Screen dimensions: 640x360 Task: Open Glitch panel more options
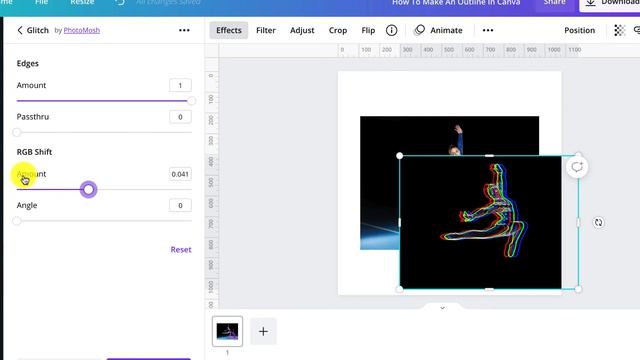click(x=184, y=30)
